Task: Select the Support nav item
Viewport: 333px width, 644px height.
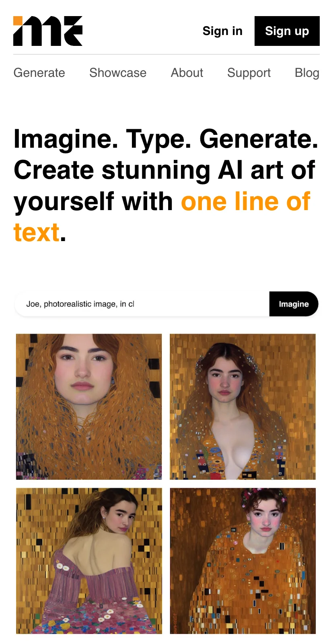Action: click(249, 73)
